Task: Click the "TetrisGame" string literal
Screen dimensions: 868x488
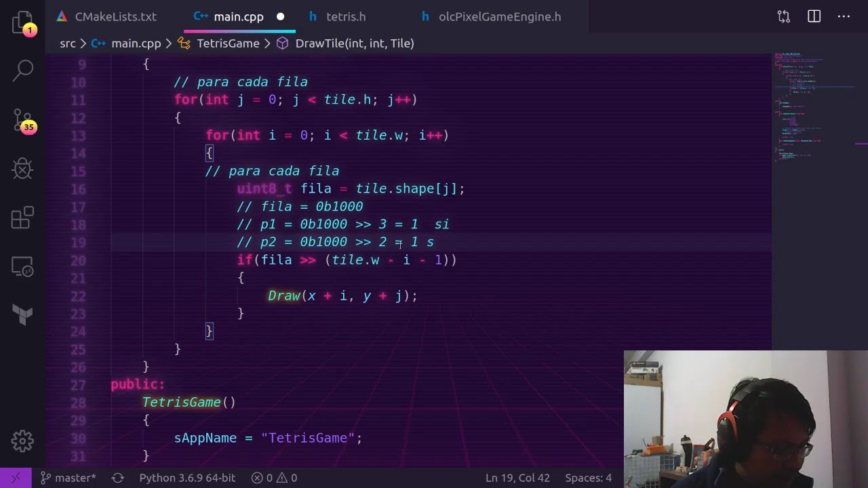Action: coord(307,438)
